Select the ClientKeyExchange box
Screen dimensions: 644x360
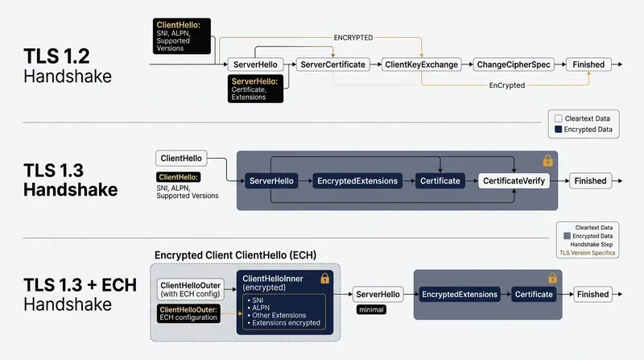[421, 64]
